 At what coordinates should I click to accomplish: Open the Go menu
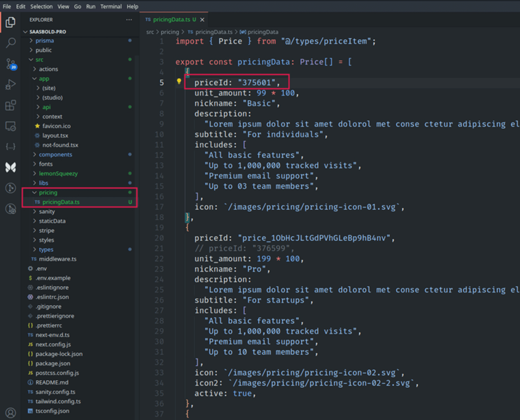click(x=77, y=6)
